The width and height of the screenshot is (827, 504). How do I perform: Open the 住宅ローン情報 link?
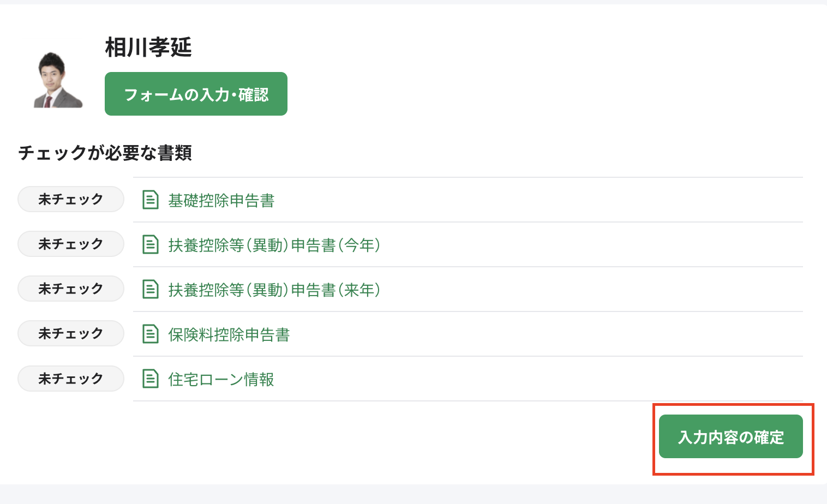(x=221, y=380)
